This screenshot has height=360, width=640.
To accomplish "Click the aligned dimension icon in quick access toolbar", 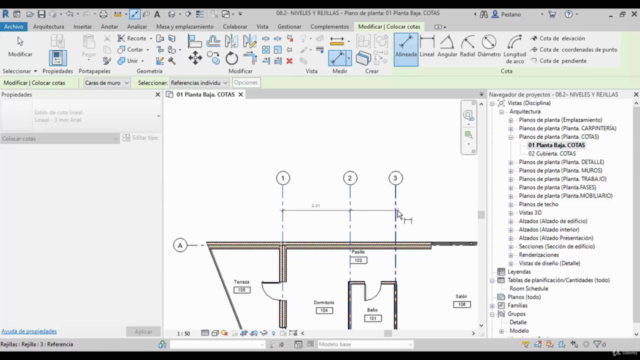I will 135,14.
